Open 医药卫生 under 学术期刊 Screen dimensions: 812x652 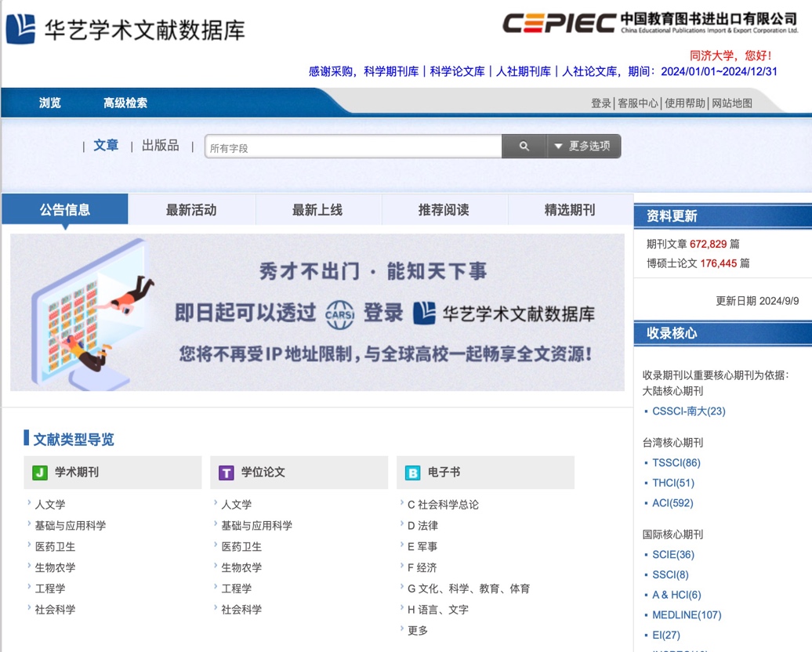point(56,547)
